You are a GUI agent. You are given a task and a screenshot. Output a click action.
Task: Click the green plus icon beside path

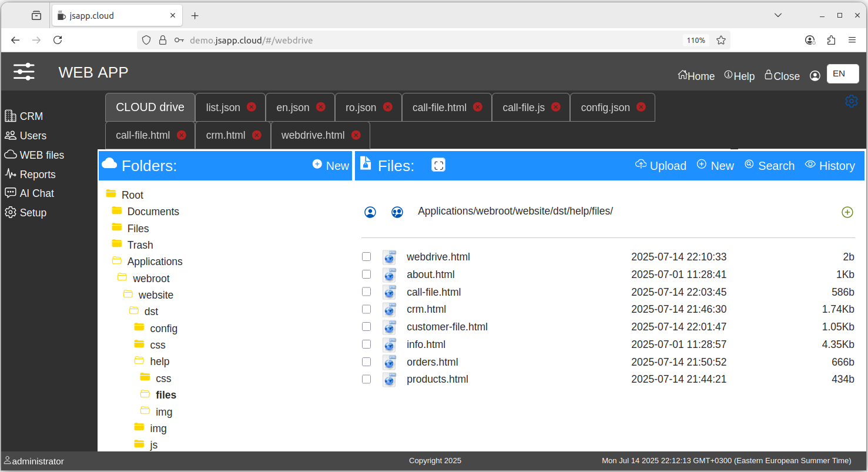(847, 212)
